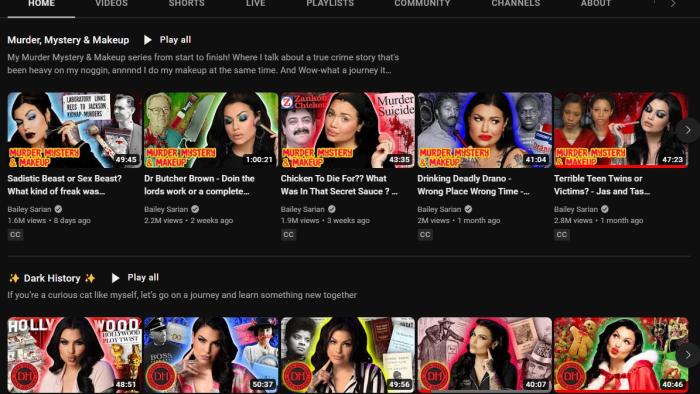700x394 pixels.
Task: Open the Christmas Dark History thumbnail, 40:46
Action: click(621, 355)
